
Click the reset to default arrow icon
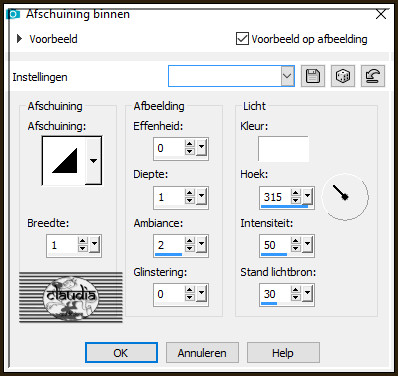point(373,76)
